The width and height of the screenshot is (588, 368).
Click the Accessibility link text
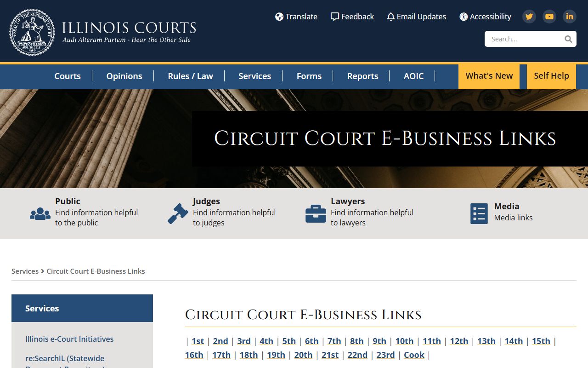point(490,17)
